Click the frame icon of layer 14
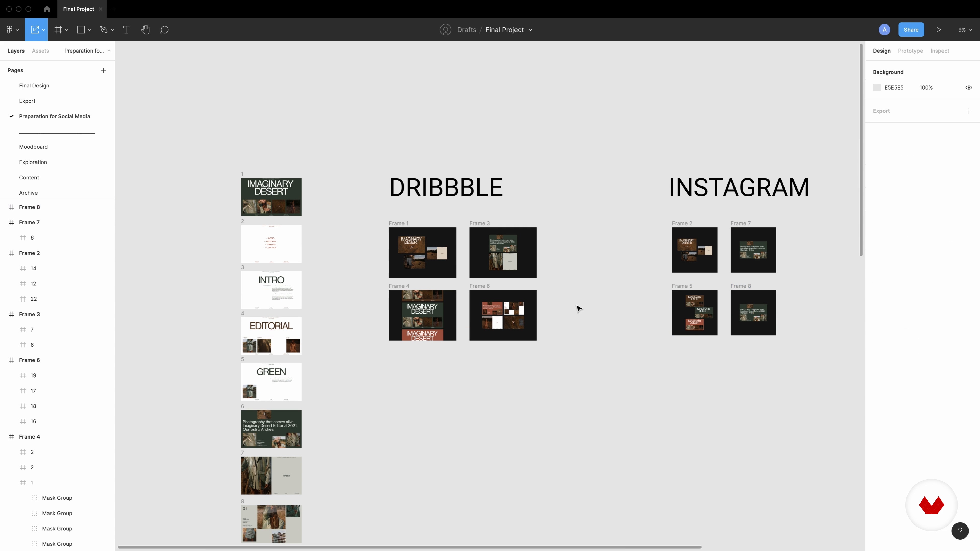The image size is (980, 551). (x=23, y=268)
